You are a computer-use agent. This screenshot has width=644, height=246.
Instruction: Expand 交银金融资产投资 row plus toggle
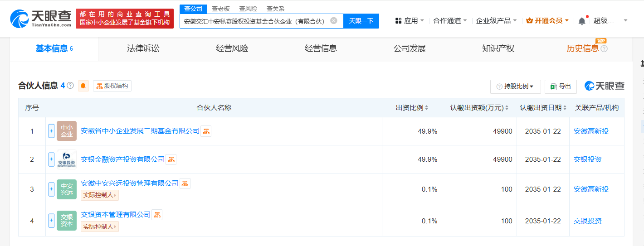(x=51, y=159)
